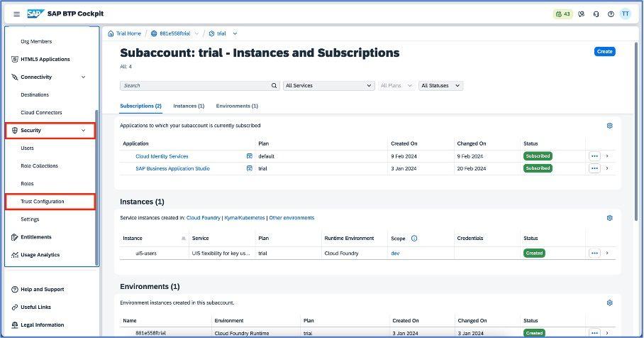Open Instances table settings gear
Screen dimensions: 644x338
tap(609, 218)
